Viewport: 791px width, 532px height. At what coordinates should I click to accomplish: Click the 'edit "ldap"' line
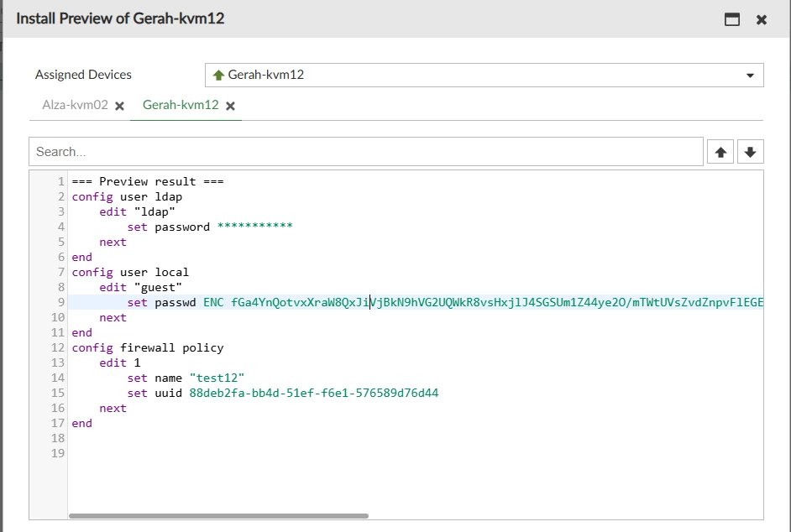137,211
